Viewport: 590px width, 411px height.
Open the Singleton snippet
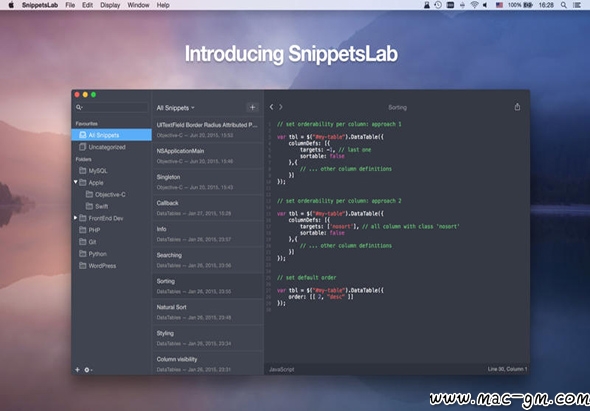(x=208, y=181)
